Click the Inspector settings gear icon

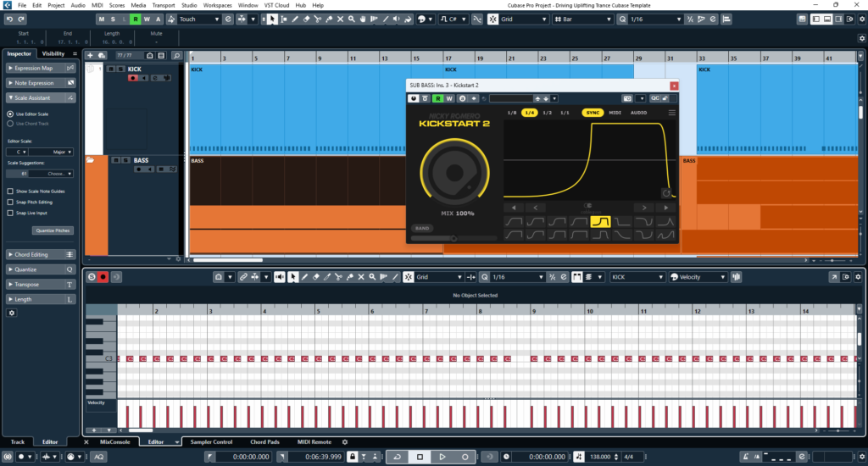(12, 313)
